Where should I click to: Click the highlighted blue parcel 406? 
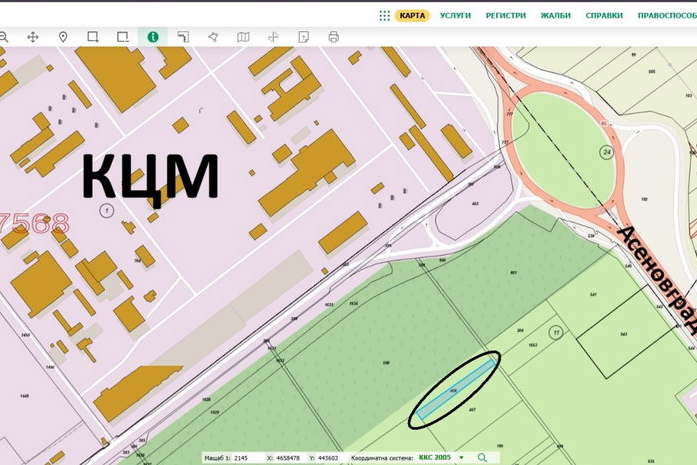[x=456, y=390]
